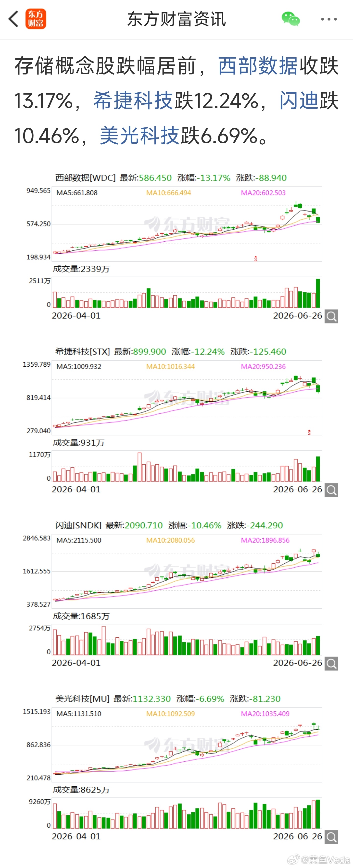The height and width of the screenshot is (868, 353).
Task: Select the MA10:1092.509 label
Action: coord(171,714)
